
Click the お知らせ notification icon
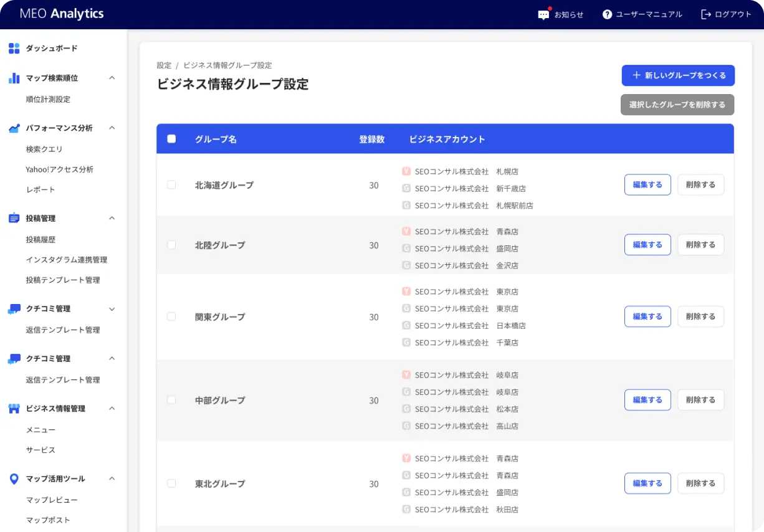click(543, 14)
